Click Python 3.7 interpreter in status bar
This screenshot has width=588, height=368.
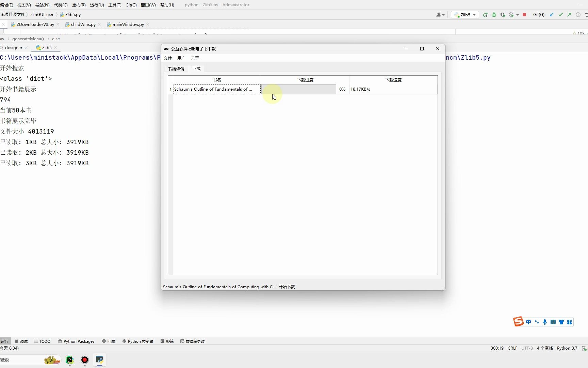click(567, 348)
